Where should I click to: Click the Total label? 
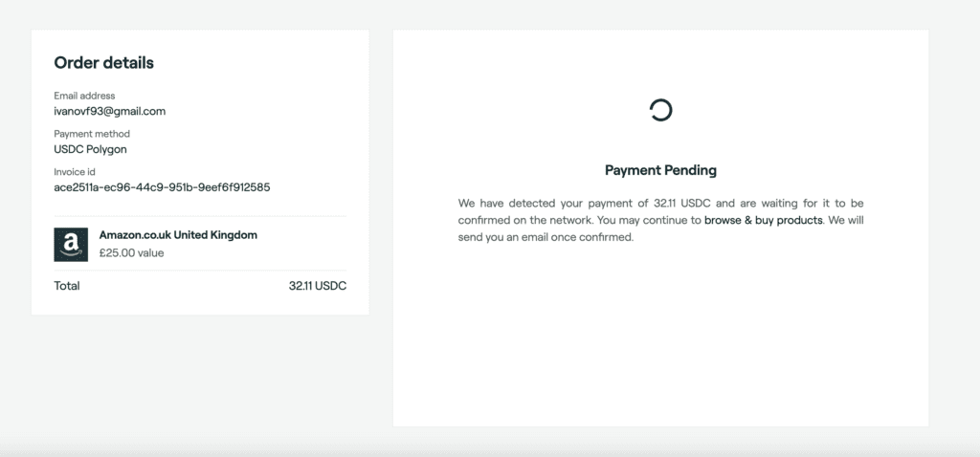pyautogui.click(x=67, y=286)
